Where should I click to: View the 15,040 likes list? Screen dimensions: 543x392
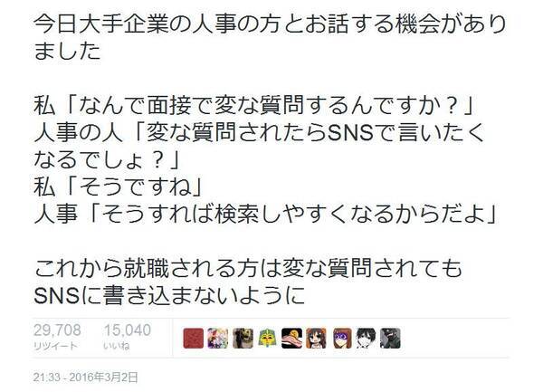point(128,330)
